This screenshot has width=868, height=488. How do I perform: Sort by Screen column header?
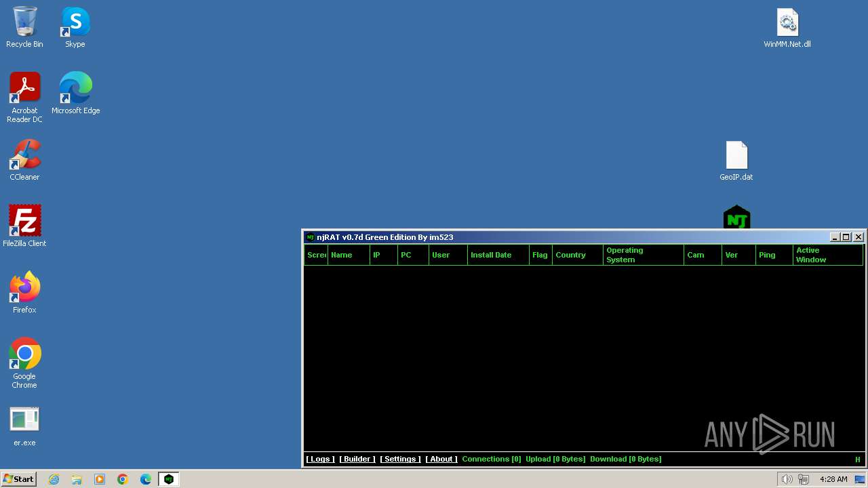[317, 255]
